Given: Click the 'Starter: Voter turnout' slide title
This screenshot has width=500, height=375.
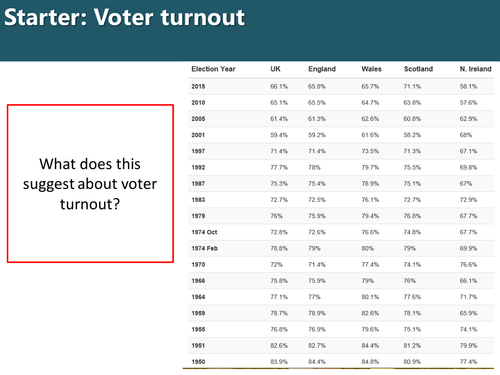Looking at the screenshot, I should click(124, 17).
